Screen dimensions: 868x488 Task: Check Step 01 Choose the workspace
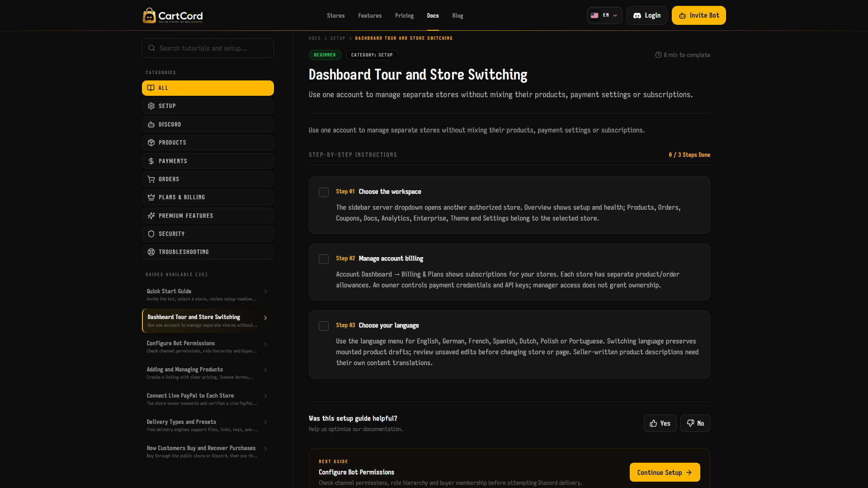coord(324,192)
